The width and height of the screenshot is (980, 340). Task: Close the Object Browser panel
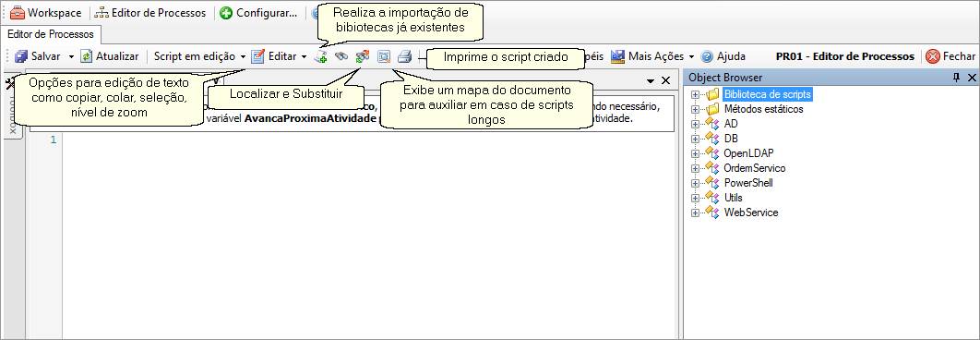click(972, 78)
